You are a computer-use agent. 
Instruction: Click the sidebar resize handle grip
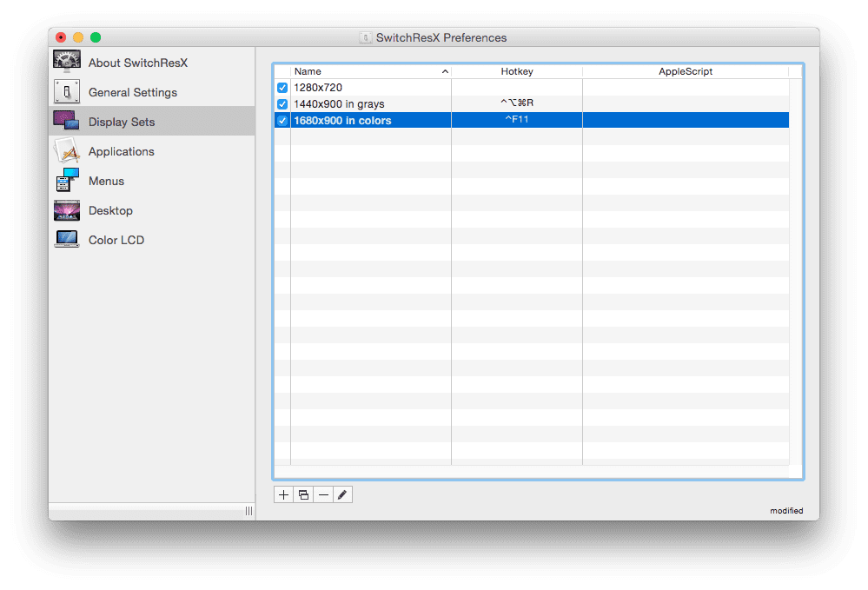[249, 511]
